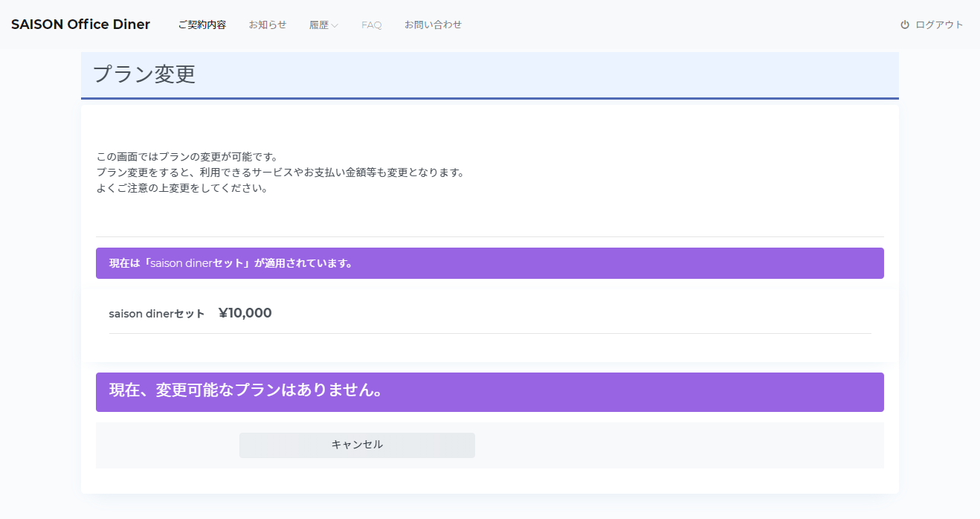
Task: Click the プラン変更 page heading
Action: [x=144, y=74]
